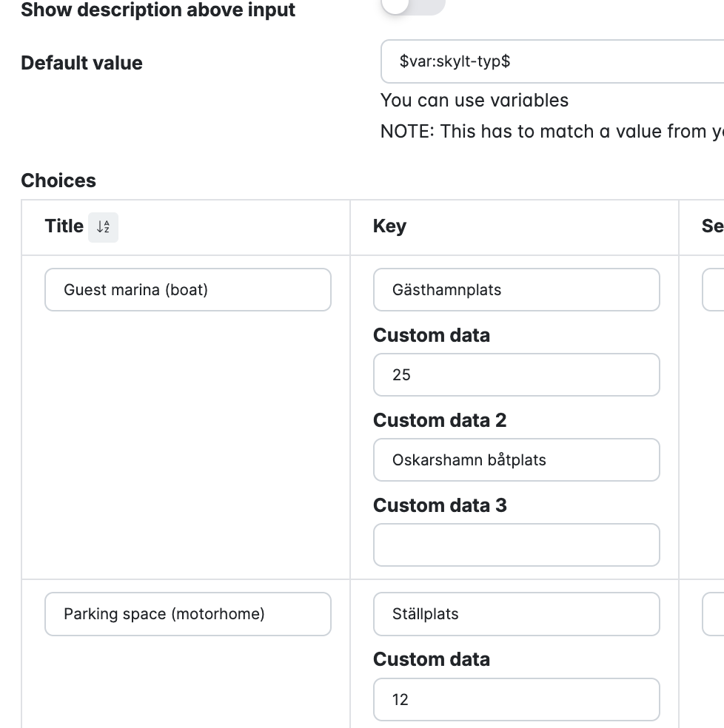724x728 pixels.
Task: Toggle the Show description above input switch
Action: click(412, 6)
